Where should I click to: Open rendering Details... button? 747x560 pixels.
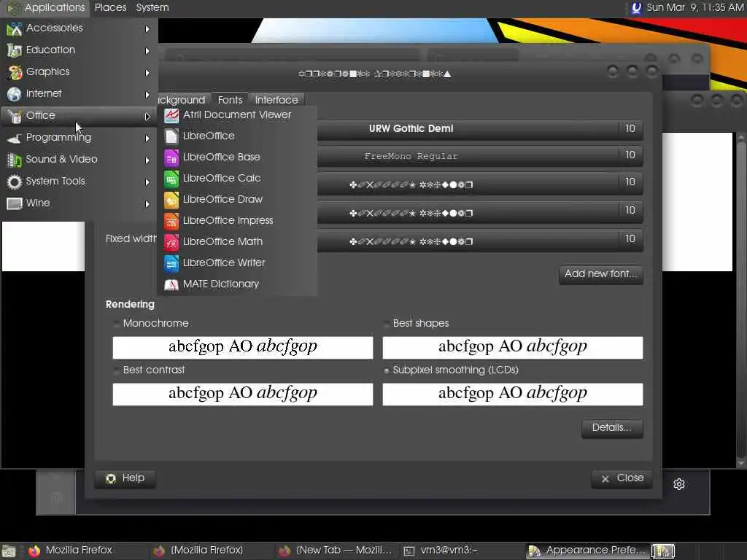click(x=612, y=427)
